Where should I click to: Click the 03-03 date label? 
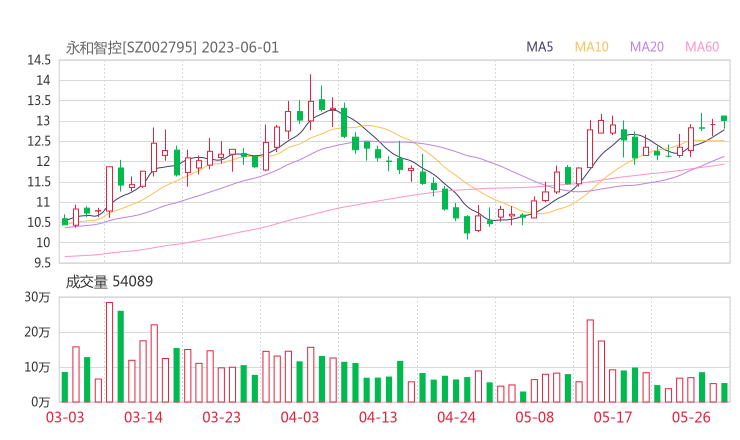click(x=65, y=417)
